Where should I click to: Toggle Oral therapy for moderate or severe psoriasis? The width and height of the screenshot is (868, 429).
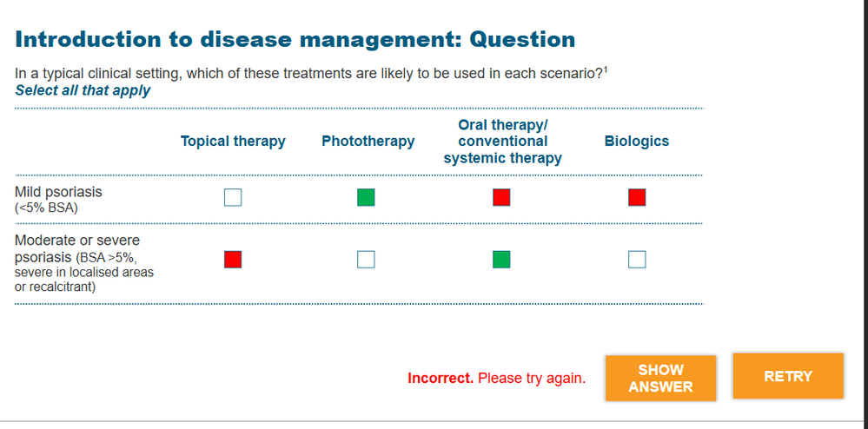[501, 259]
